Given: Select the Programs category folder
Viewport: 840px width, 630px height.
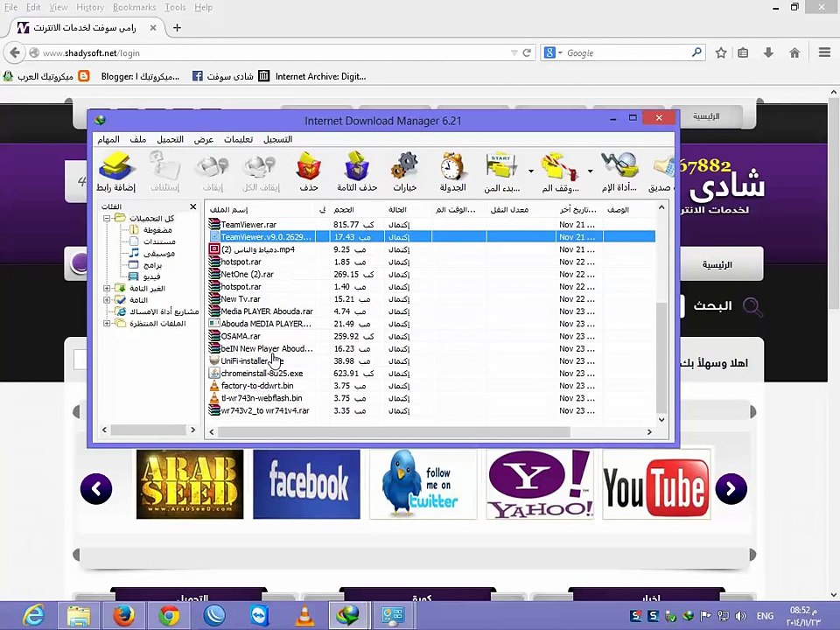Looking at the screenshot, I should coord(145,265).
